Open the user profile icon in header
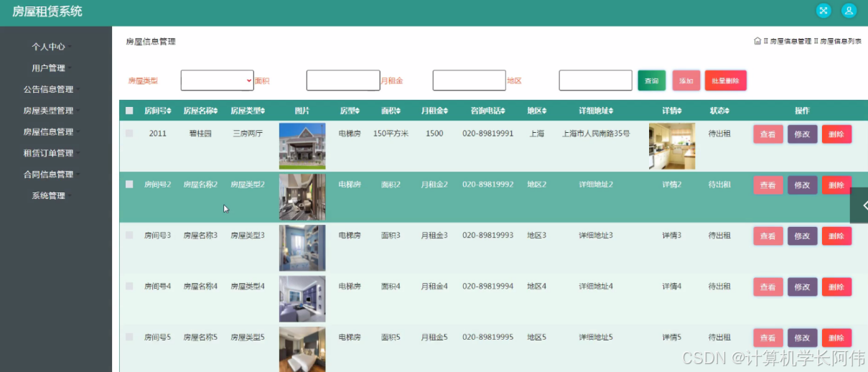 tap(849, 11)
